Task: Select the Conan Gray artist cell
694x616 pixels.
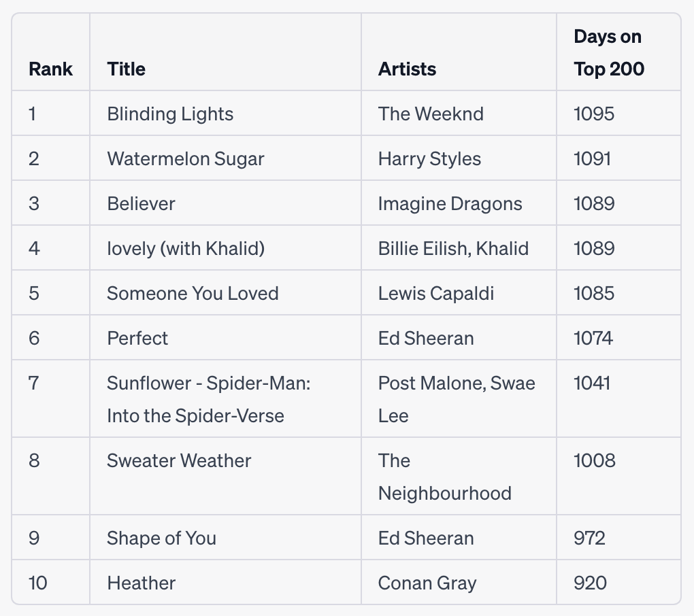Action: pos(427,583)
